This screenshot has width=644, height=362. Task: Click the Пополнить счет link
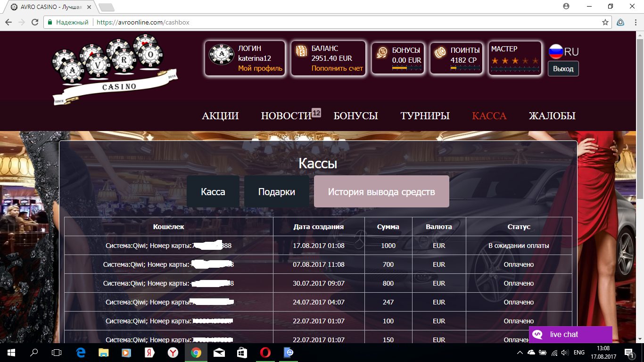(336, 68)
